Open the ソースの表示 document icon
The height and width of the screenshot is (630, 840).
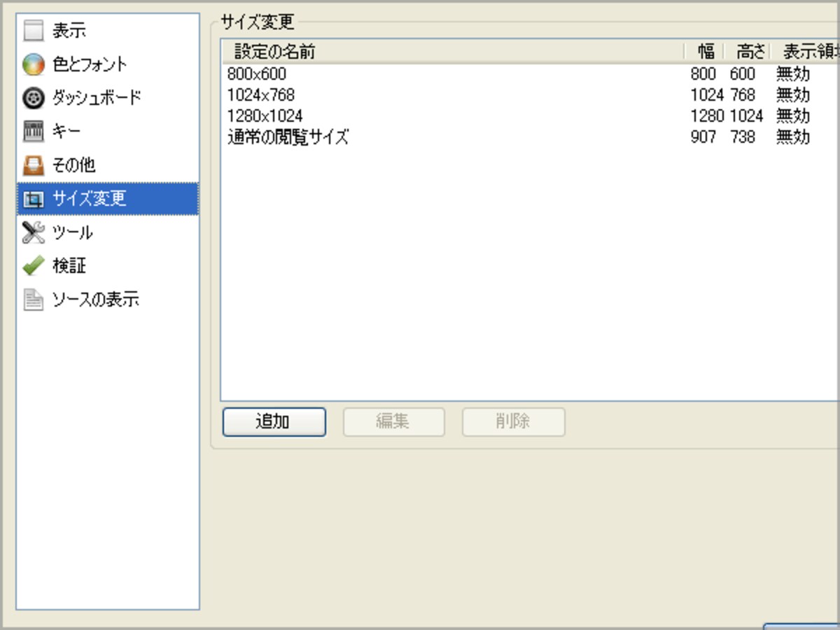[33, 300]
